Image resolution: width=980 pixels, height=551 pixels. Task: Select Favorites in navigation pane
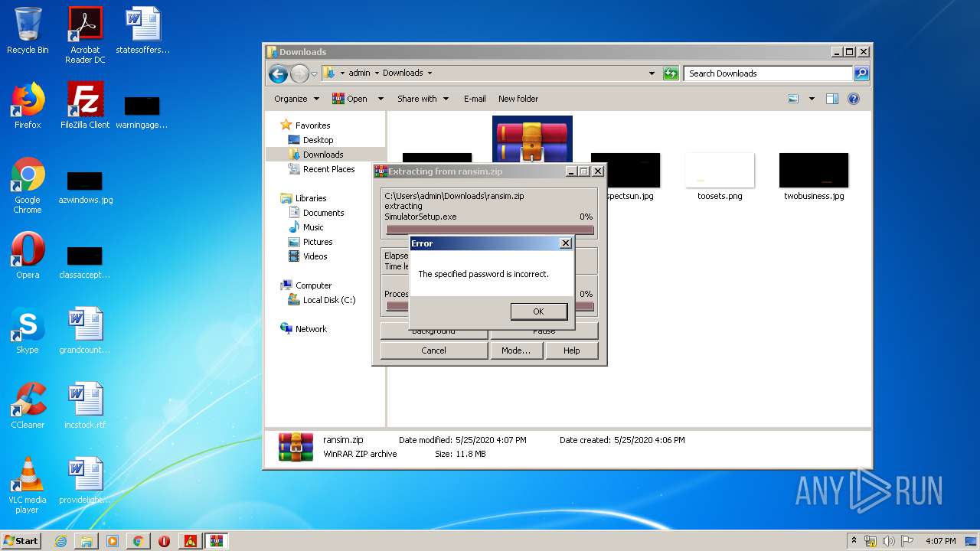pyautogui.click(x=312, y=126)
